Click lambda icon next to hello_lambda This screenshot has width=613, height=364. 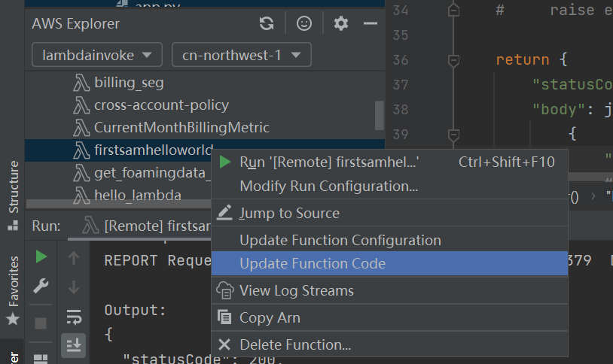(x=81, y=196)
